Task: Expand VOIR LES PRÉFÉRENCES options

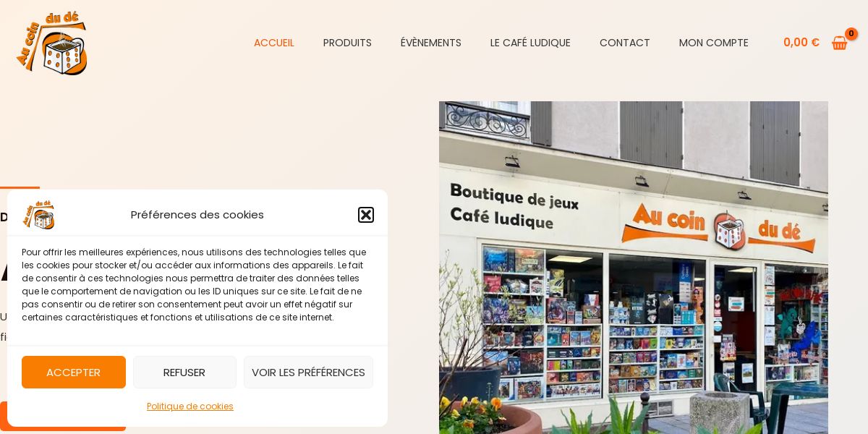Action: (x=308, y=372)
